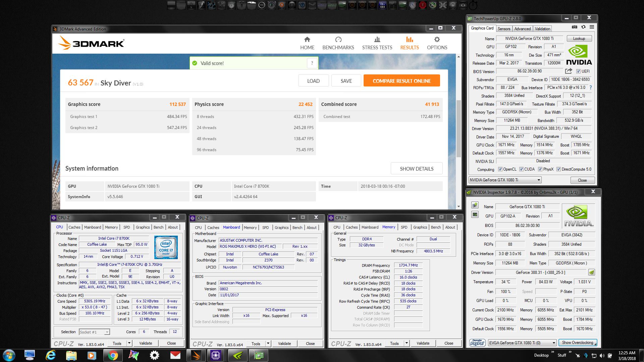The height and width of the screenshot is (362, 644).
Task: Open Bench tab in the Memory CPU-Z window
Action: point(436,227)
